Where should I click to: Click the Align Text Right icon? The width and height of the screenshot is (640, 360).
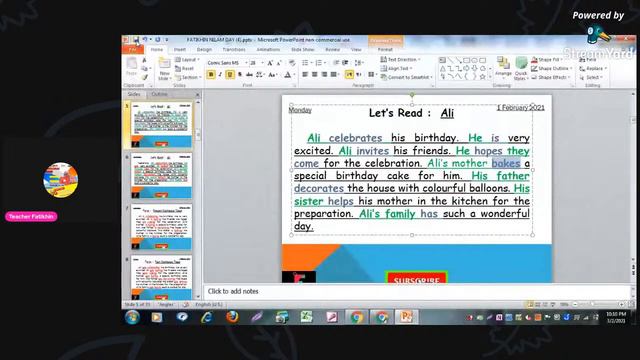324,75
